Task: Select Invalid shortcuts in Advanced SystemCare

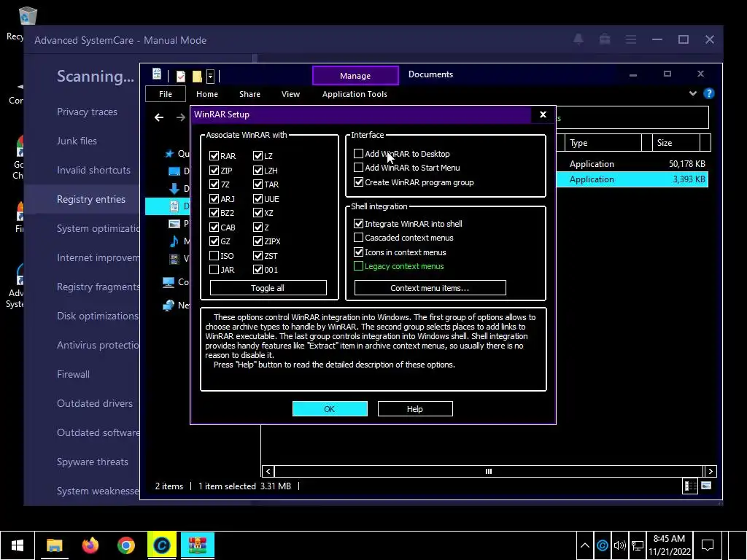Action: (93, 170)
